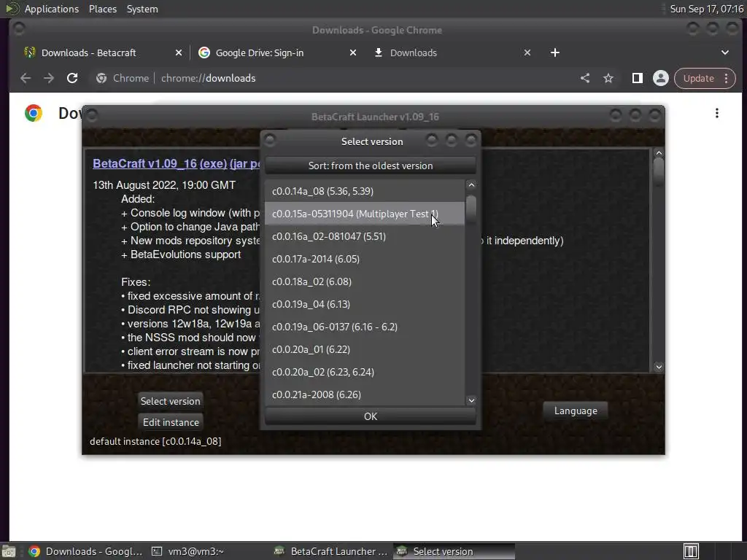Open Downloads page three-dot menu

pyautogui.click(x=717, y=113)
